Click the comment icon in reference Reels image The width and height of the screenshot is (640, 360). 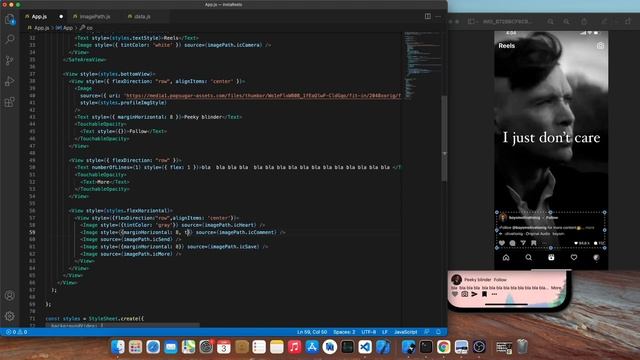[512, 243]
